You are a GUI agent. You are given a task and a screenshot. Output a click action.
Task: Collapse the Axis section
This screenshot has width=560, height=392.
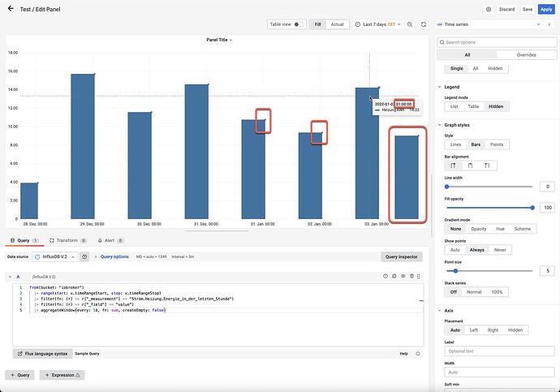coord(439,311)
